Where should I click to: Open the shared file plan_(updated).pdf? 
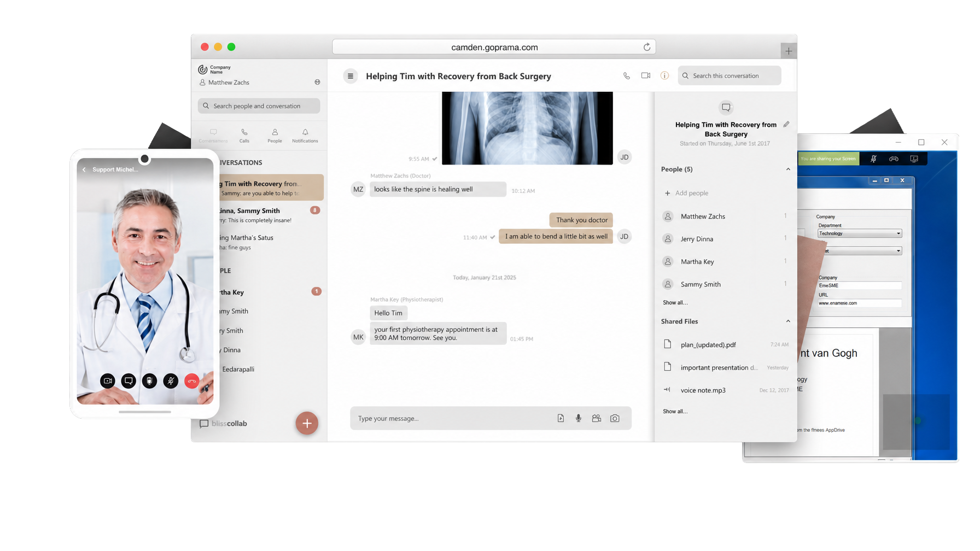coord(725,344)
